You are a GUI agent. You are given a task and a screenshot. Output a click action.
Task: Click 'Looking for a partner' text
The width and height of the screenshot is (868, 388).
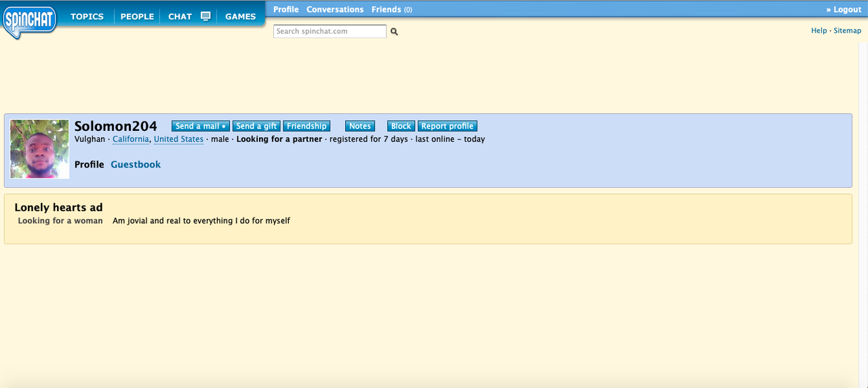(279, 139)
